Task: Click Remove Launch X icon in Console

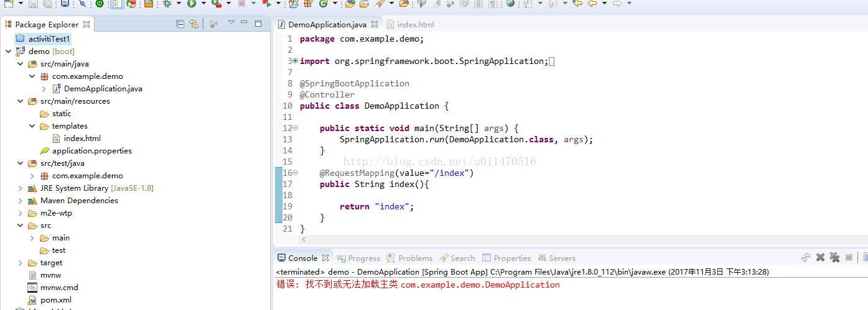Action: click(x=820, y=257)
